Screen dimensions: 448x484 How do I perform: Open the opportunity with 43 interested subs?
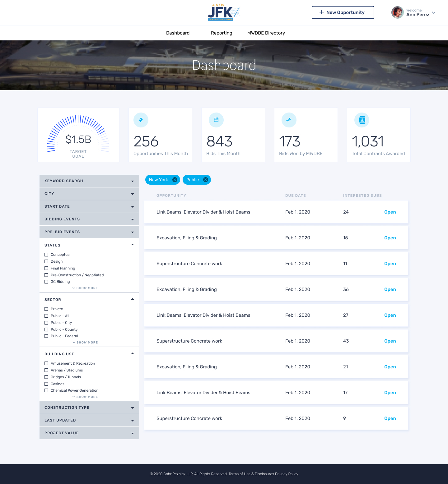pyautogui.click(x=390, y=341)
